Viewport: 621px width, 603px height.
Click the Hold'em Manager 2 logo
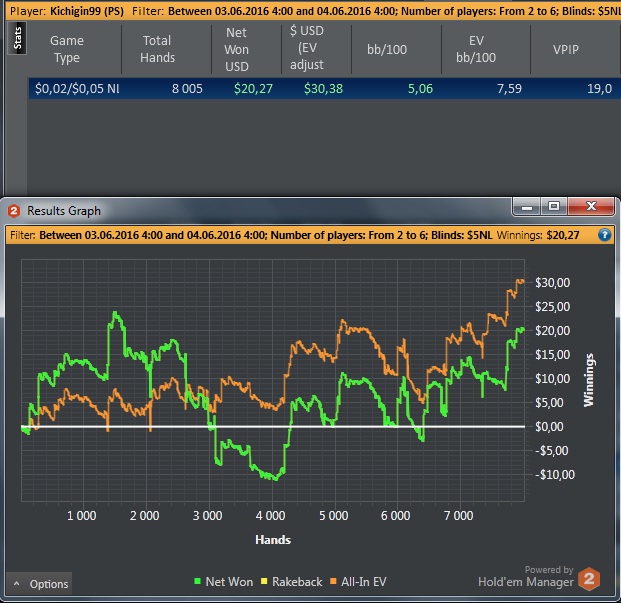pyautogui.click(x=589, y=578)
